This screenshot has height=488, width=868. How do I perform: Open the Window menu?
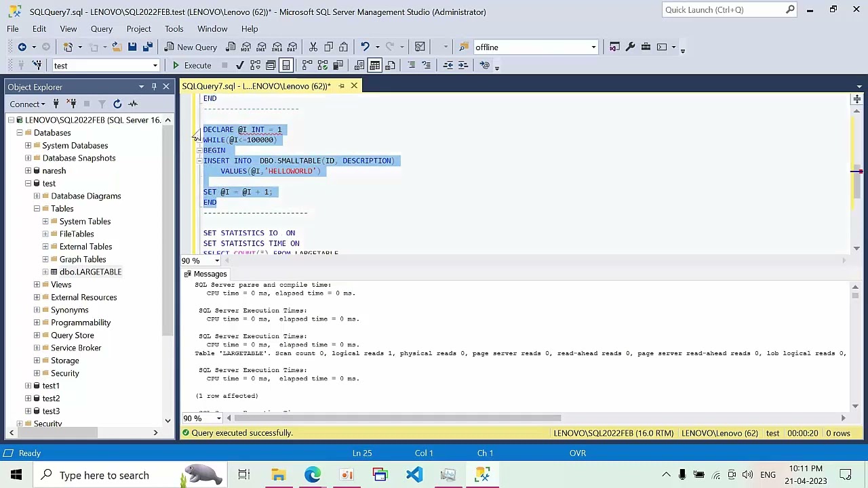(x=212, y=28)
